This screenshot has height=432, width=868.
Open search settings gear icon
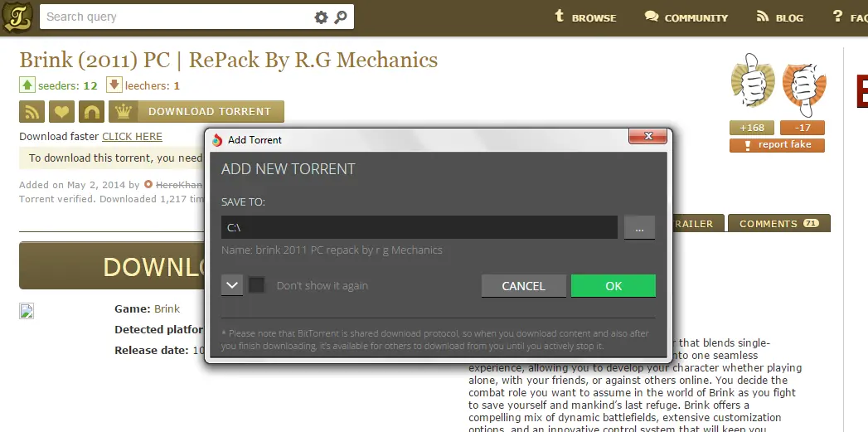point(321,17)
